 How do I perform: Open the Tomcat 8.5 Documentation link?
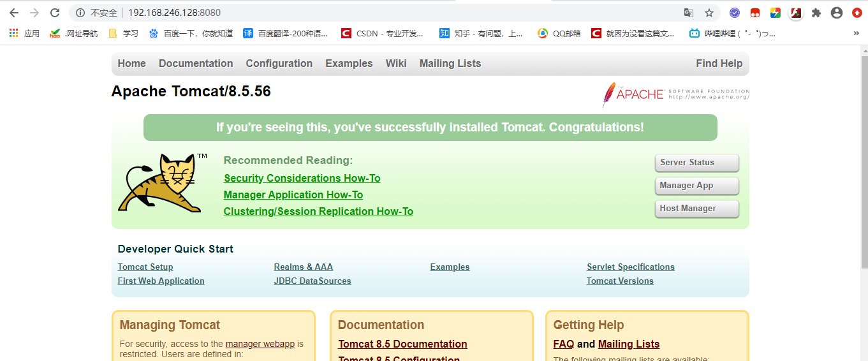(402, 344)
